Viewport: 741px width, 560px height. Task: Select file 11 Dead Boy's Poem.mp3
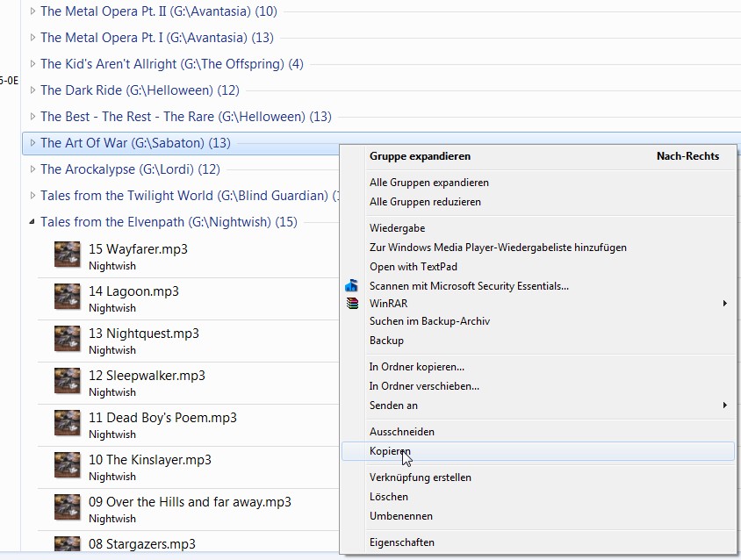pos(162,417)
